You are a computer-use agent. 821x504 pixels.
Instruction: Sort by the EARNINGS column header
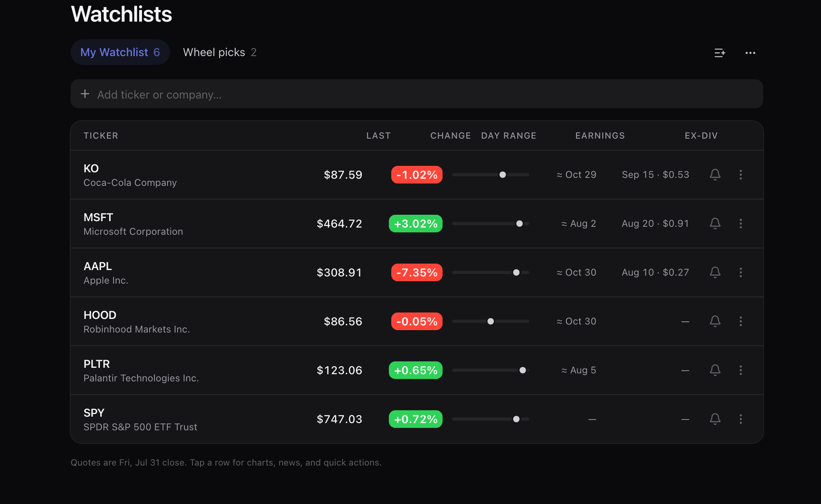[600, 135]
